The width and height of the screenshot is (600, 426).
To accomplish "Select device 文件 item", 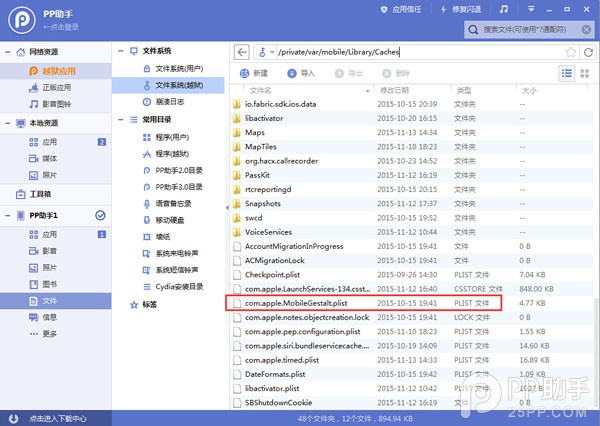I will [x=56, y=301].
